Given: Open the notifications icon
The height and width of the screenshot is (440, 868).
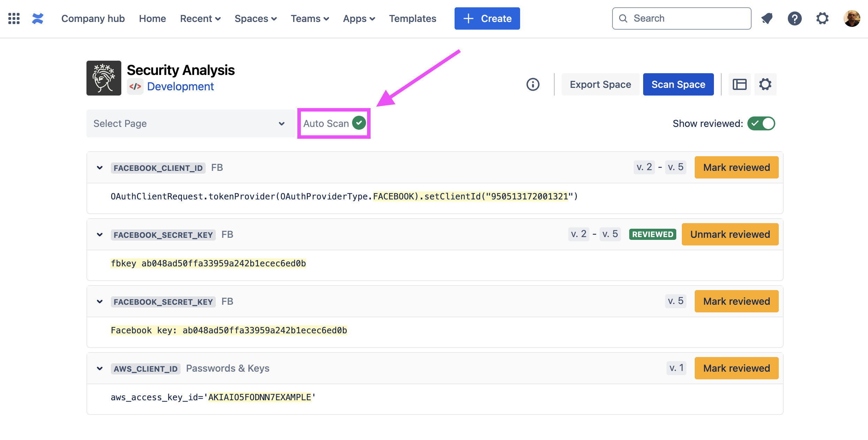Looking at the screenshot, I should click(x=767, y=18).
